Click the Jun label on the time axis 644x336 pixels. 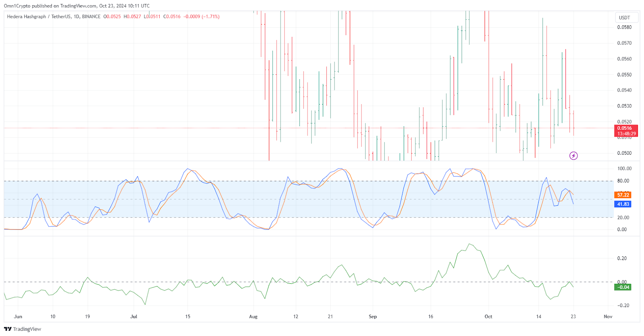(18, 317)
